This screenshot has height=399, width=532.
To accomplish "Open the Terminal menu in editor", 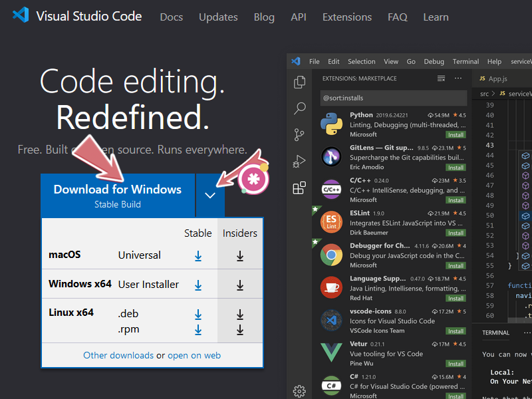I will pos(465,61).
